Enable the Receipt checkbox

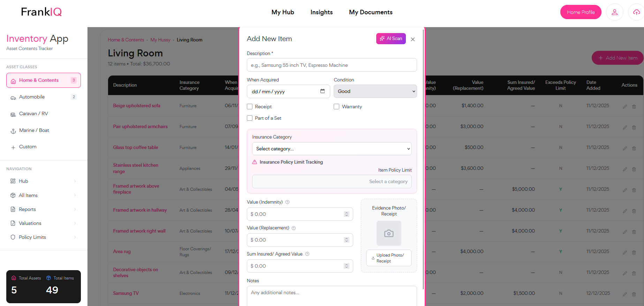[x=250, y=107]
